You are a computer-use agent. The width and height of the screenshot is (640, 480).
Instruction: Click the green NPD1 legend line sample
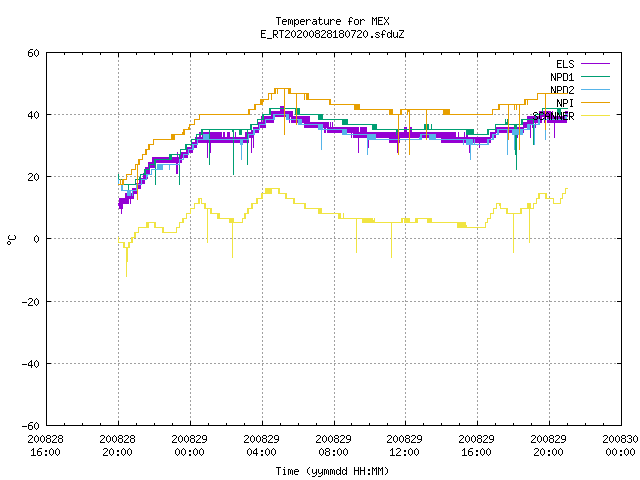coord(595,76)
